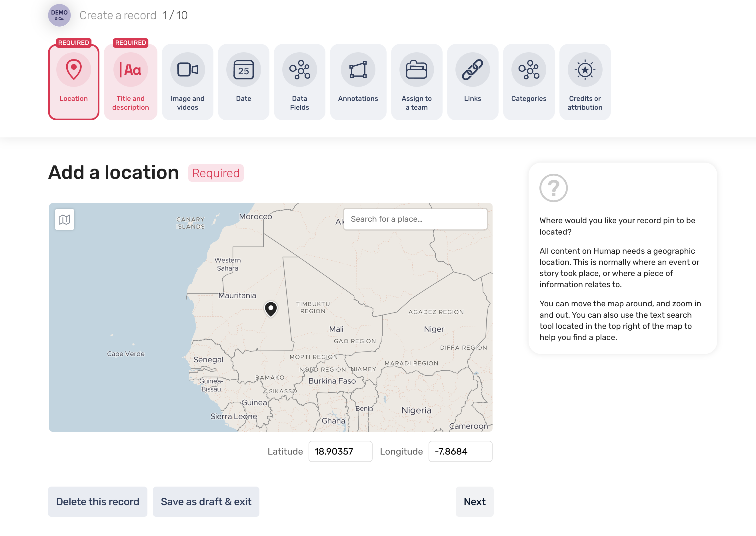Click the help question mark icon
Viewport: 756px width, 536px height.
click(553, 188)
